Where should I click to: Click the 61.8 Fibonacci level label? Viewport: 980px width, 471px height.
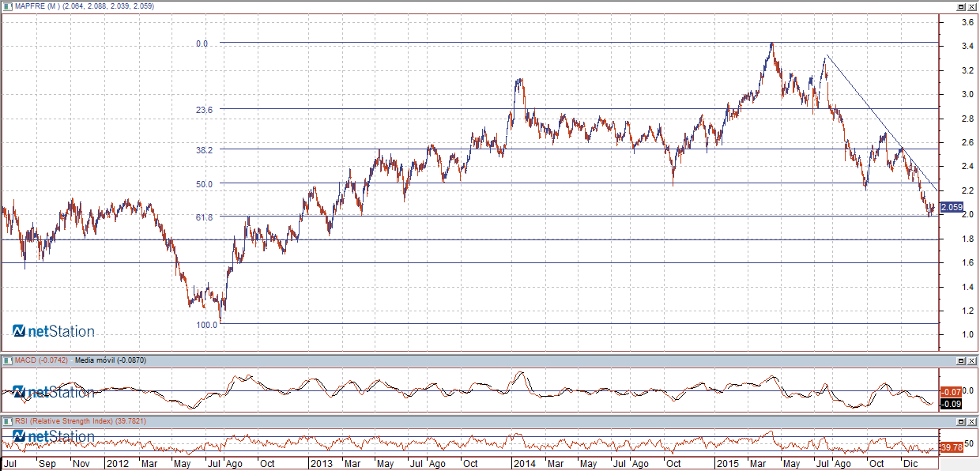pos(205,217)
